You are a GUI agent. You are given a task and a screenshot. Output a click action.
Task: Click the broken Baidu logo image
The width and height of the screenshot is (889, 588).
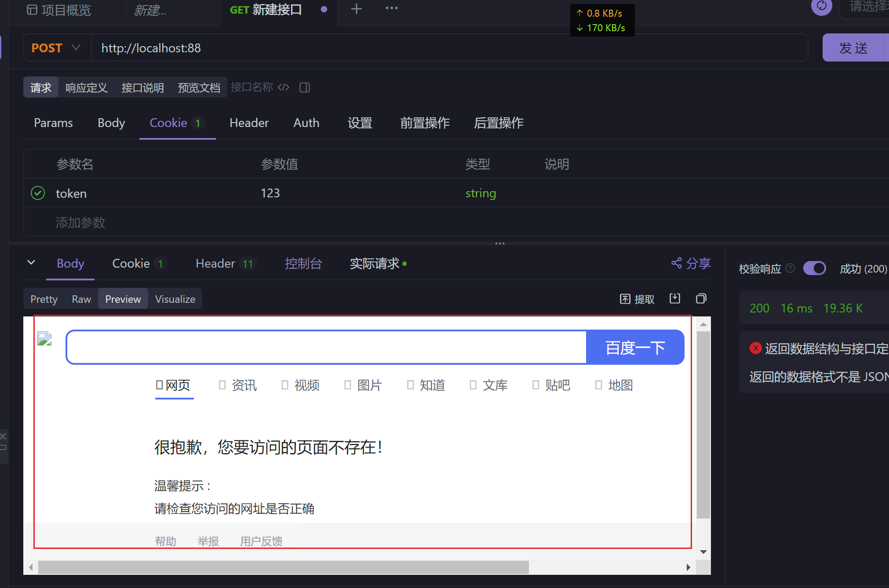click(x=44, y=338)
